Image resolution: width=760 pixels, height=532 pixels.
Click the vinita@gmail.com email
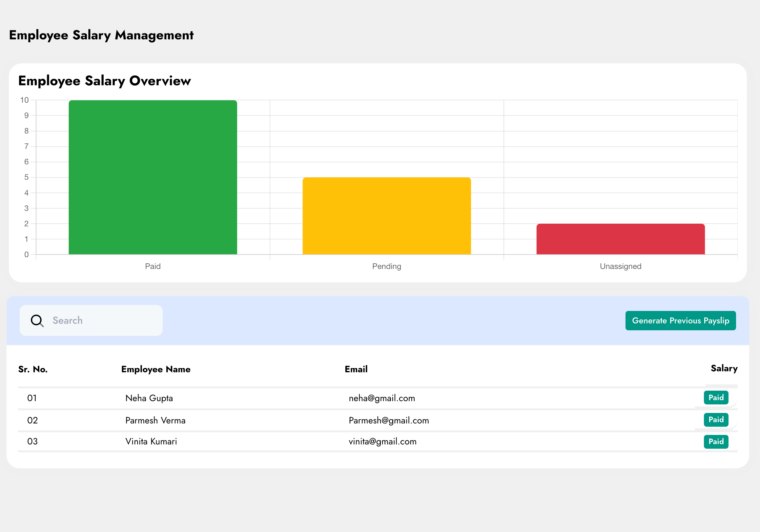[x=382, y=441]
